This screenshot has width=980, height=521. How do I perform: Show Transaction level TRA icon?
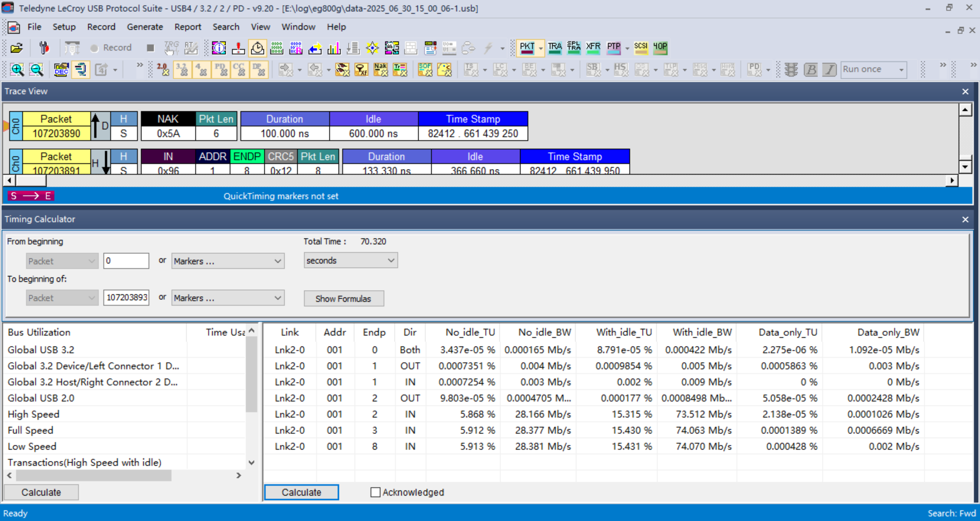pyautogui.click(x=555, y=48)
